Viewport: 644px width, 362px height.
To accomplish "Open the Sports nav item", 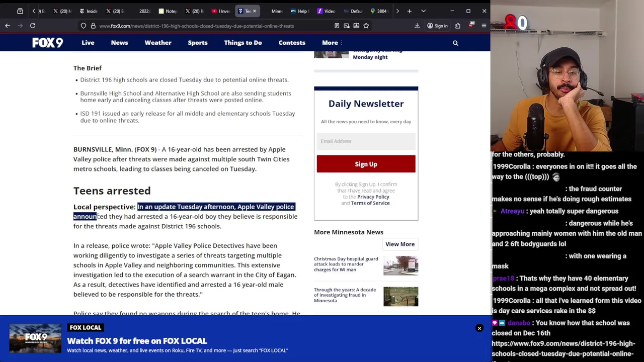I will pos(198,43).
